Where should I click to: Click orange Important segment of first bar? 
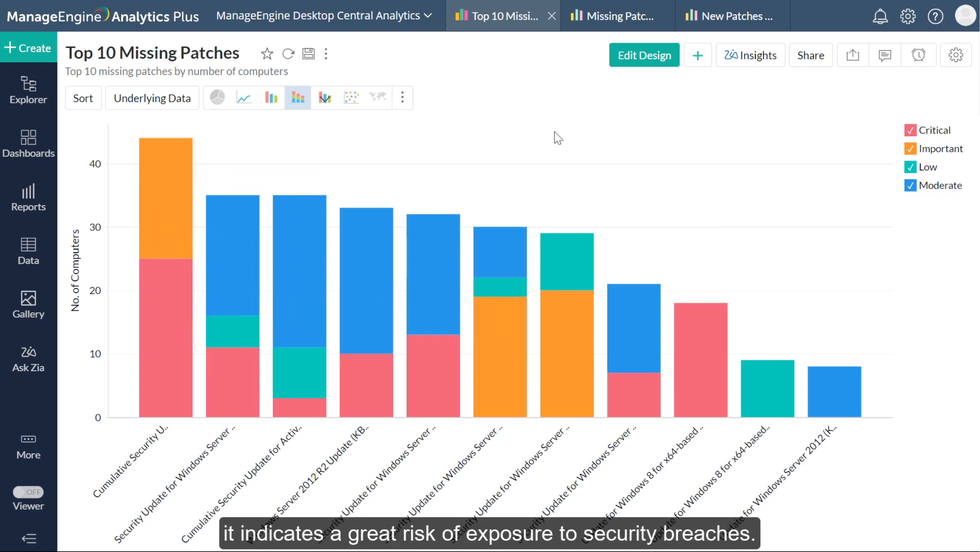click(166, 198)
